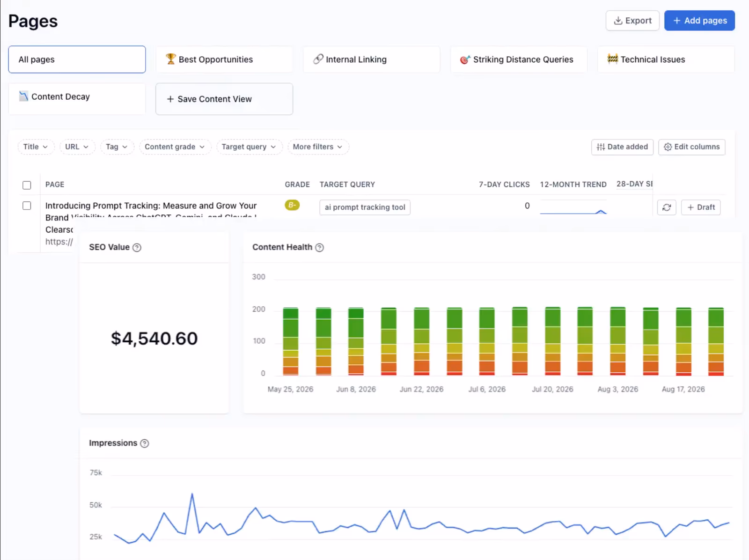Click the Content Health help icon
Viewport: 749px width, 560px height.
click(x=319, y=248)
